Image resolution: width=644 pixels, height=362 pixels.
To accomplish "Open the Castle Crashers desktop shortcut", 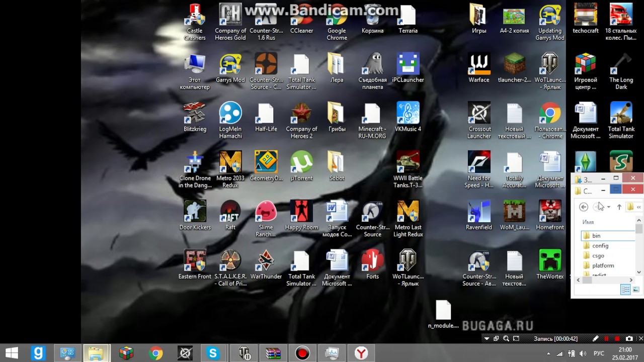I will (195, 23).
